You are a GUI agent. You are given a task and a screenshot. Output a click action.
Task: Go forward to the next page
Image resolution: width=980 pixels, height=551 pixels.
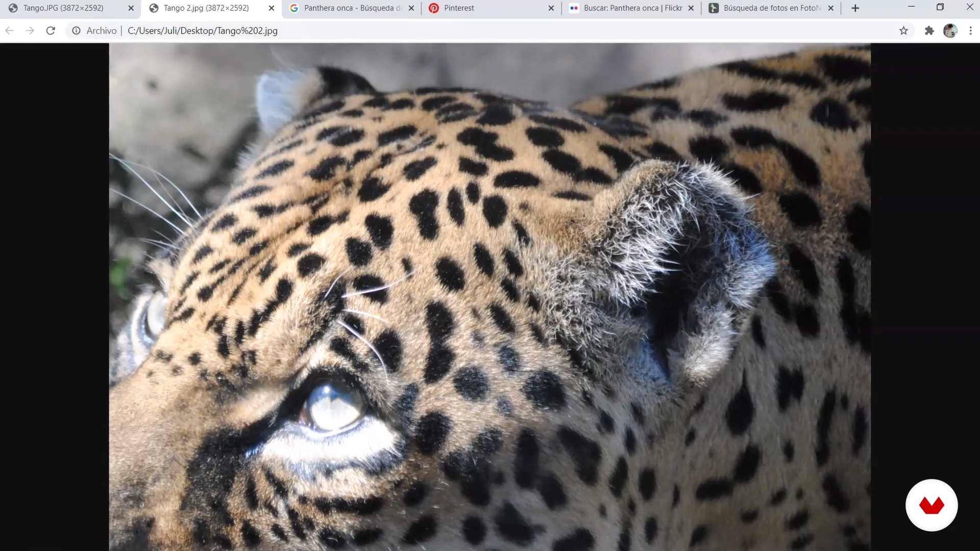(x=30, y=31)
